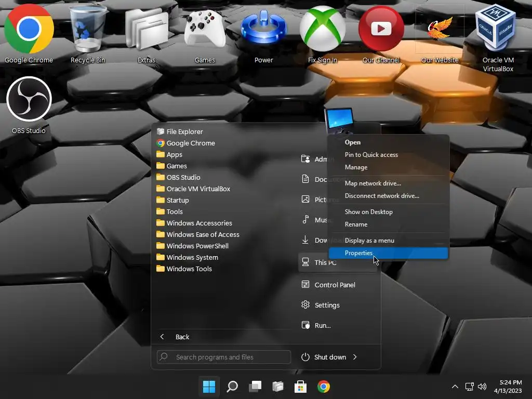Open Microsoft Store from the taskbar

(x=301, y=387)
